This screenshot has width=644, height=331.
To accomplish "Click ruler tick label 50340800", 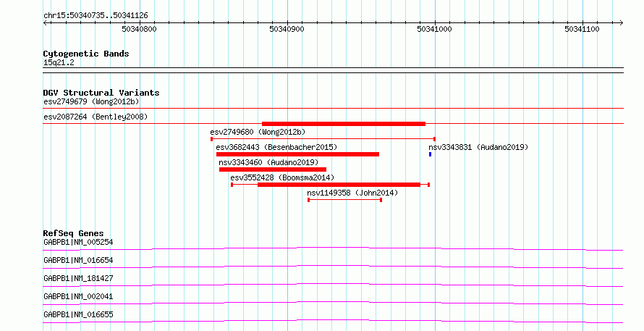I will click(x=139, y=29).
